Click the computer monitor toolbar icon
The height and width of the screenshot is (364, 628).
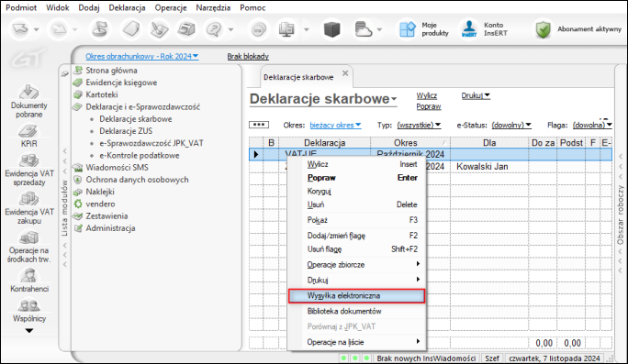click(x=286, y=29)
